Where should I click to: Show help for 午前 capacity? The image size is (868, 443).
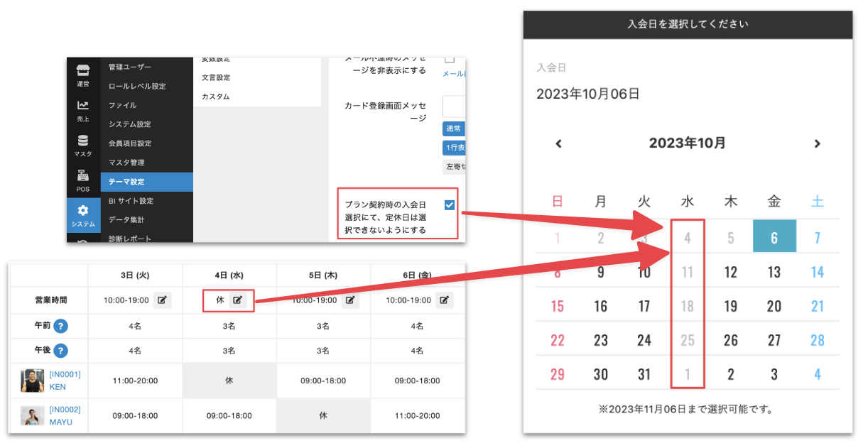(61, 326)
